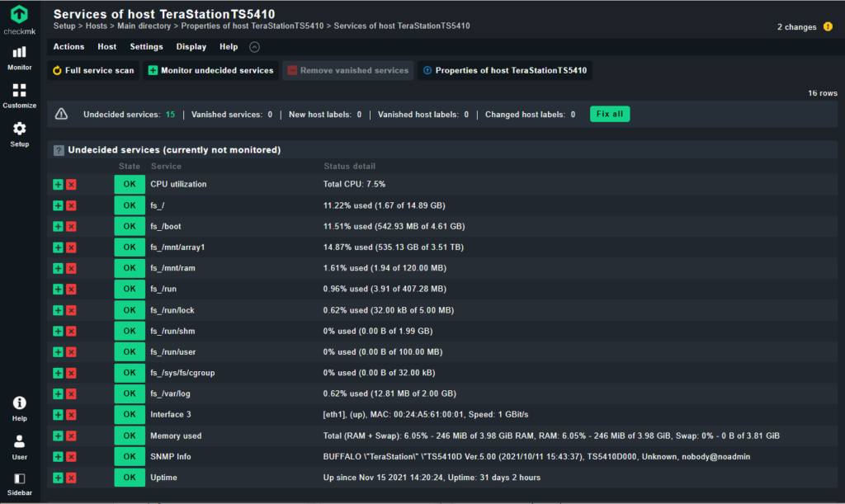This screenshot has height=504, width=845.
Task: Click the fs_/mnt/array1 service name
Action: click(177, 247)
